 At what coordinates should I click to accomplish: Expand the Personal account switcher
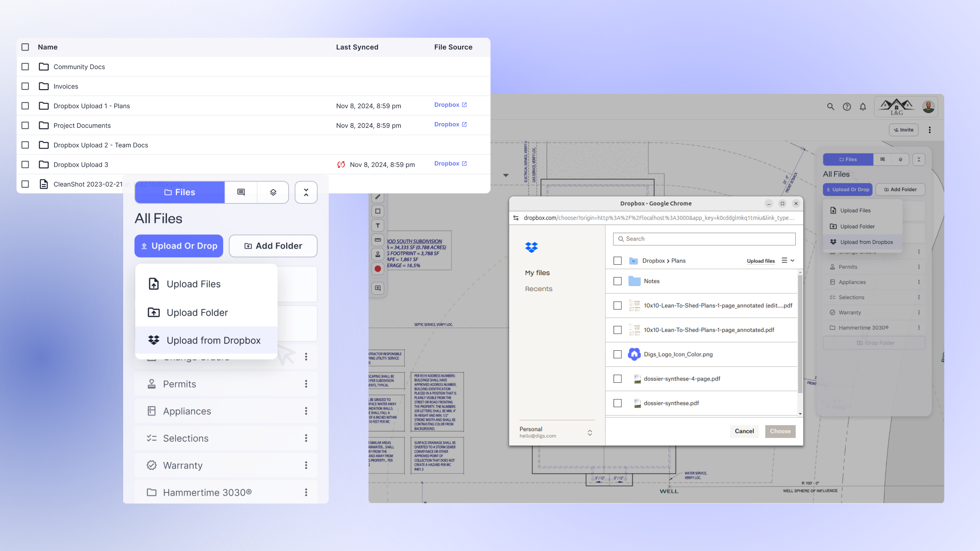[589, 433]
